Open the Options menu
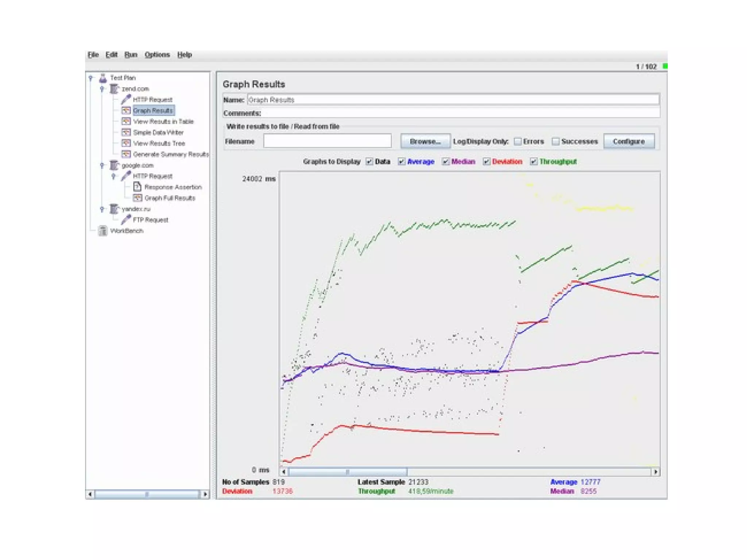This screenshot has height=560, width=747. (157, 55)
